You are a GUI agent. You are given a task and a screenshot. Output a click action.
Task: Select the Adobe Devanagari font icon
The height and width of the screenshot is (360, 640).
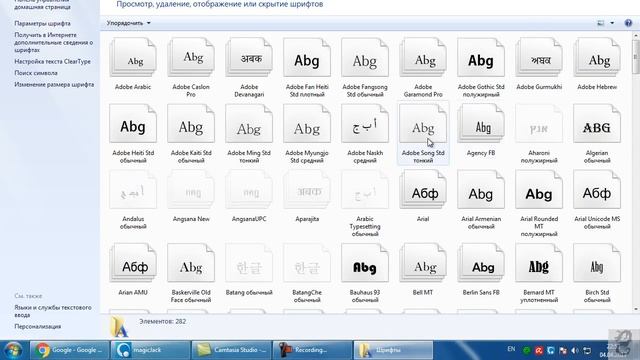point(249,58)
